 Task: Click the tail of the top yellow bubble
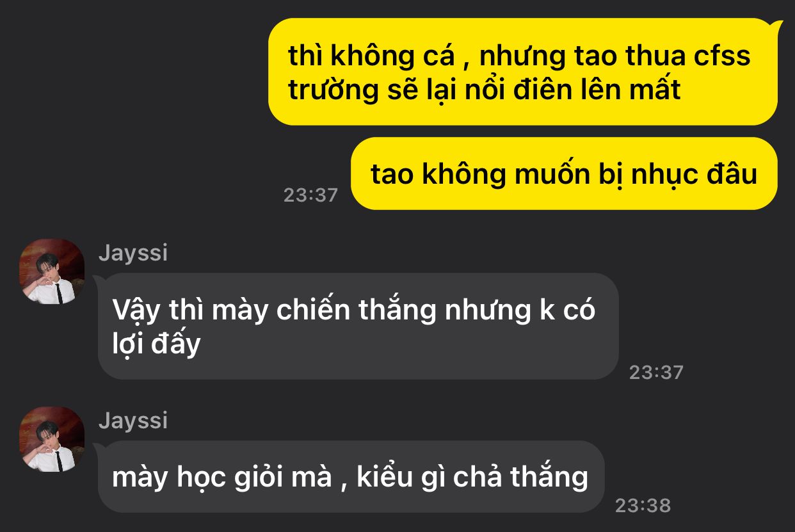(776, 27)
